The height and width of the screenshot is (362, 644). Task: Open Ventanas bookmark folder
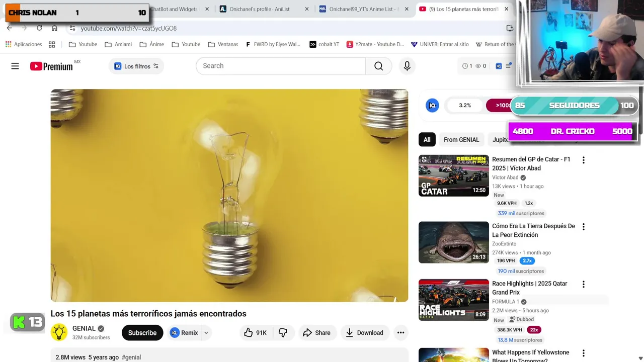tap(223, 44)
